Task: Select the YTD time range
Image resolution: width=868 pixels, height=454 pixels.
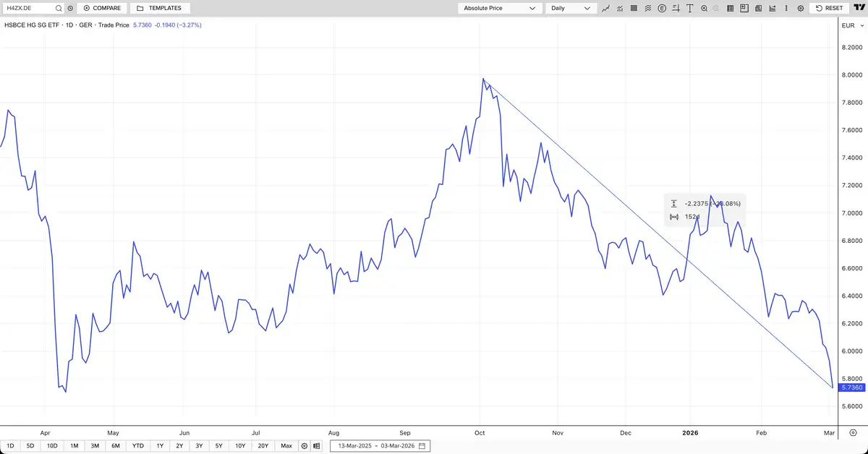Action: (x=137, y=446)
